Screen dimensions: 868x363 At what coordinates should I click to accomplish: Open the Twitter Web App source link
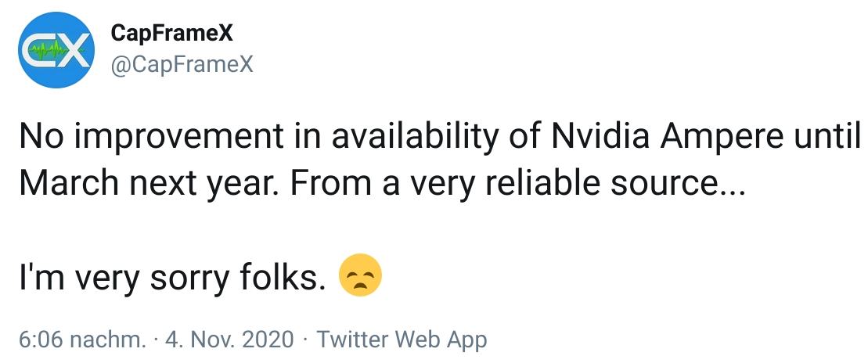402,340
